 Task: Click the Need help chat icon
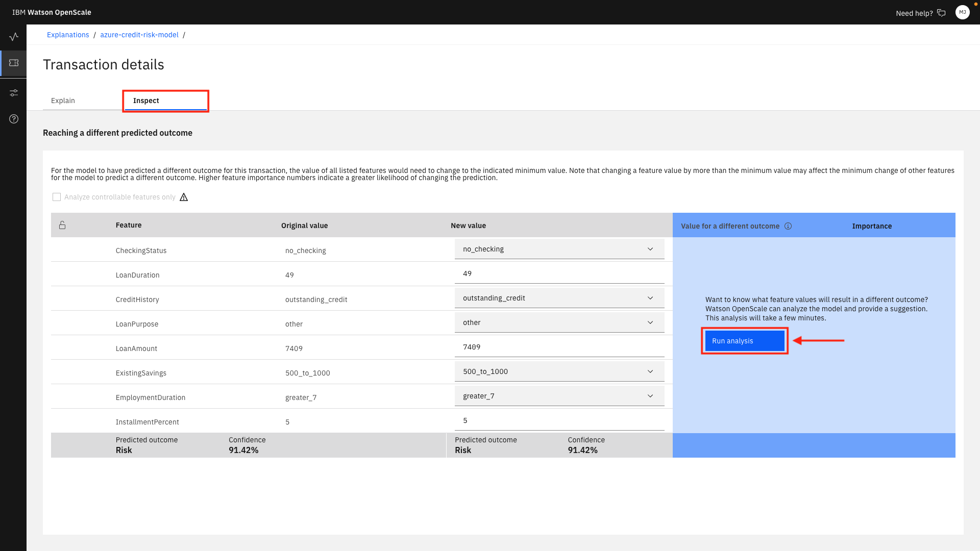[941, 13]
